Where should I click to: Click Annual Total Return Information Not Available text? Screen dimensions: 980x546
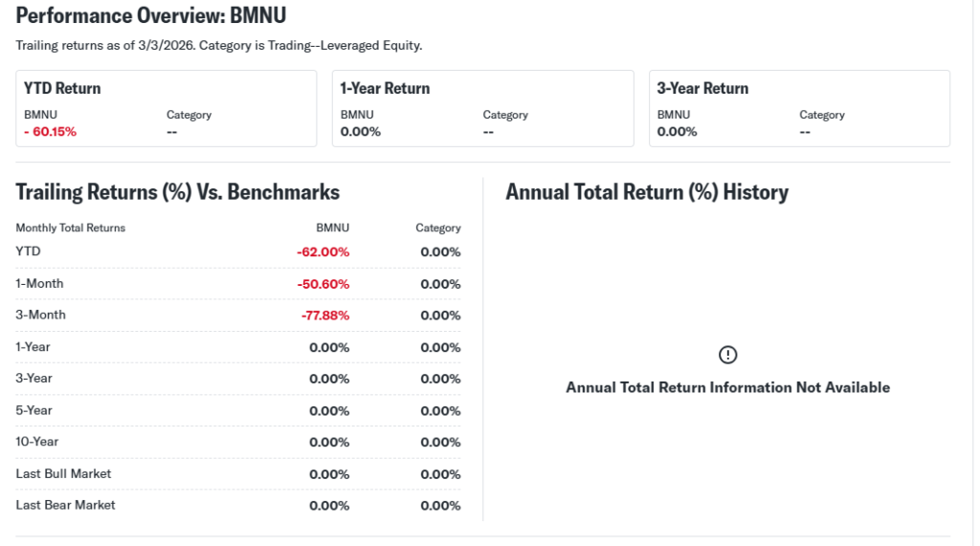pos(727,387)
